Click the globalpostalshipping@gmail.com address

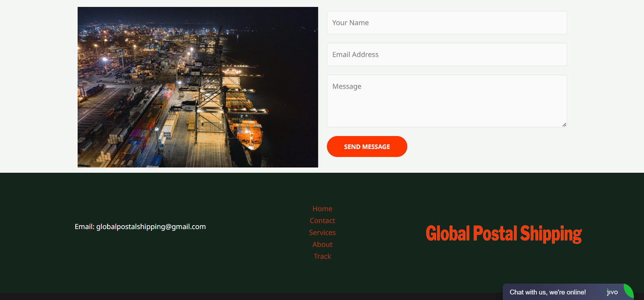(151, 227)
